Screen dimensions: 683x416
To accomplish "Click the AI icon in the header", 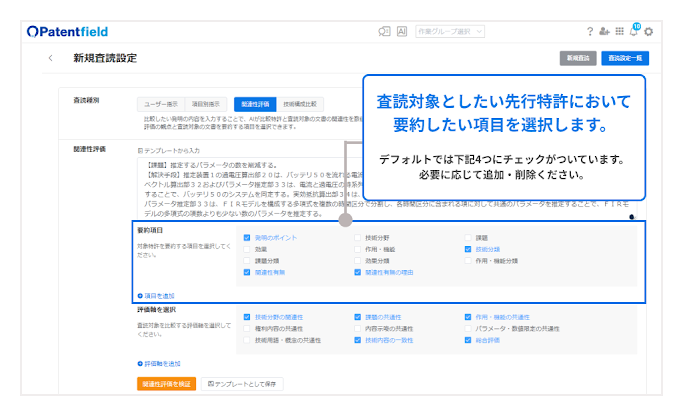I will (x=402, y=32).
